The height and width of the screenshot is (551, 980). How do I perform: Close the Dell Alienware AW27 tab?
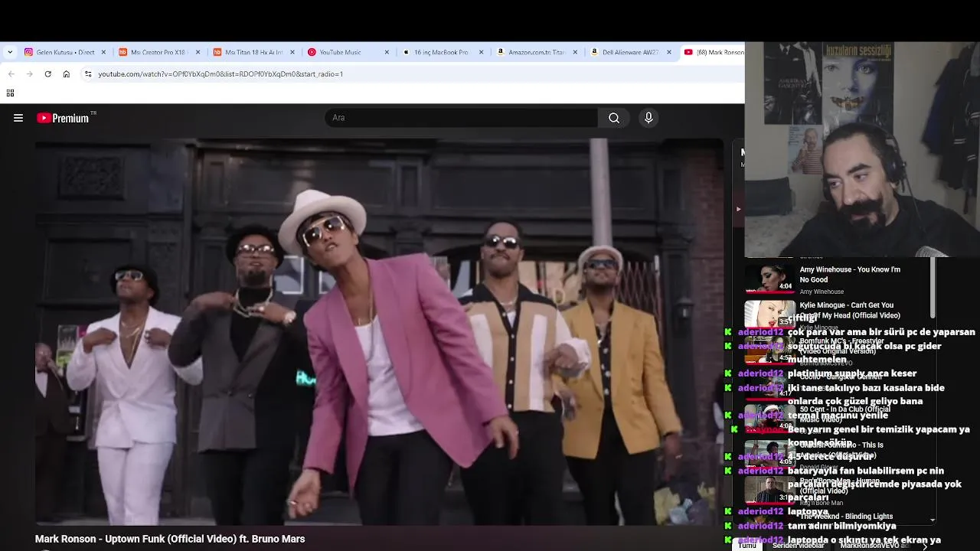coord(669,52)
